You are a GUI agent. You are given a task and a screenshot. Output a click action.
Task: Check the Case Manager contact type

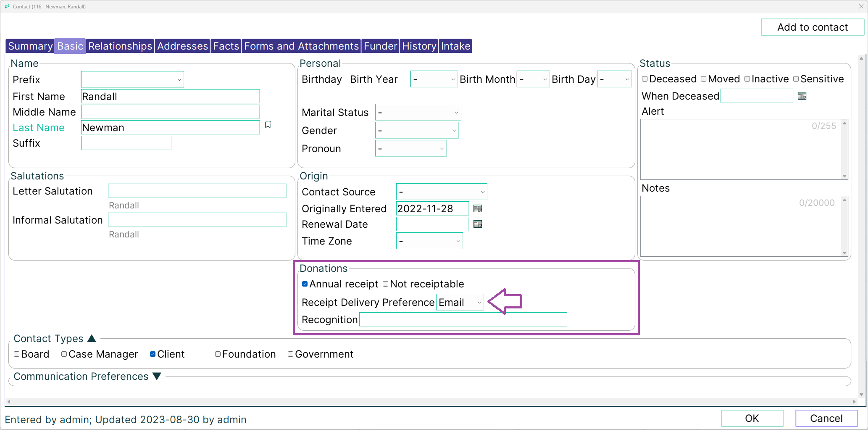(x=64, y=354)
